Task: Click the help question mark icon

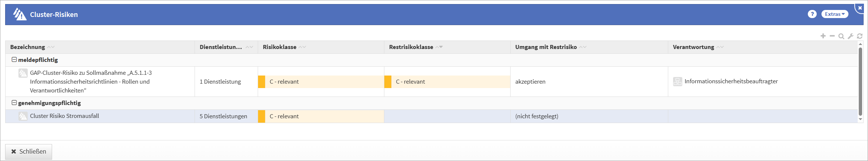Action: click(x=812, y=14)
